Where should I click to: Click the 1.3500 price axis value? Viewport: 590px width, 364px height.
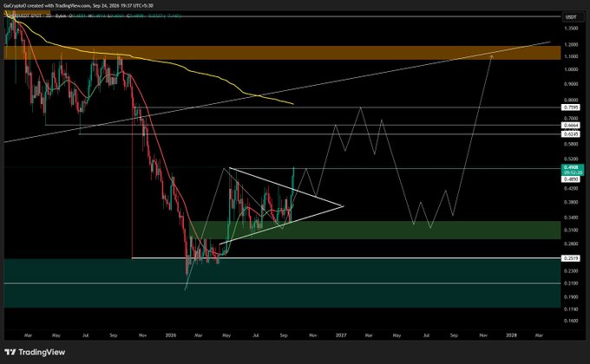point(571,29)
